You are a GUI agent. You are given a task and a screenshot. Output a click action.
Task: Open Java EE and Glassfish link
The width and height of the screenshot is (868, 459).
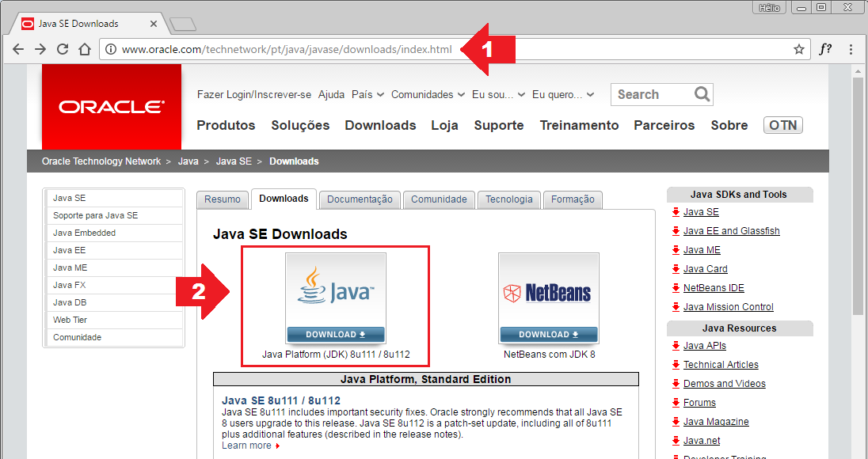731,231
